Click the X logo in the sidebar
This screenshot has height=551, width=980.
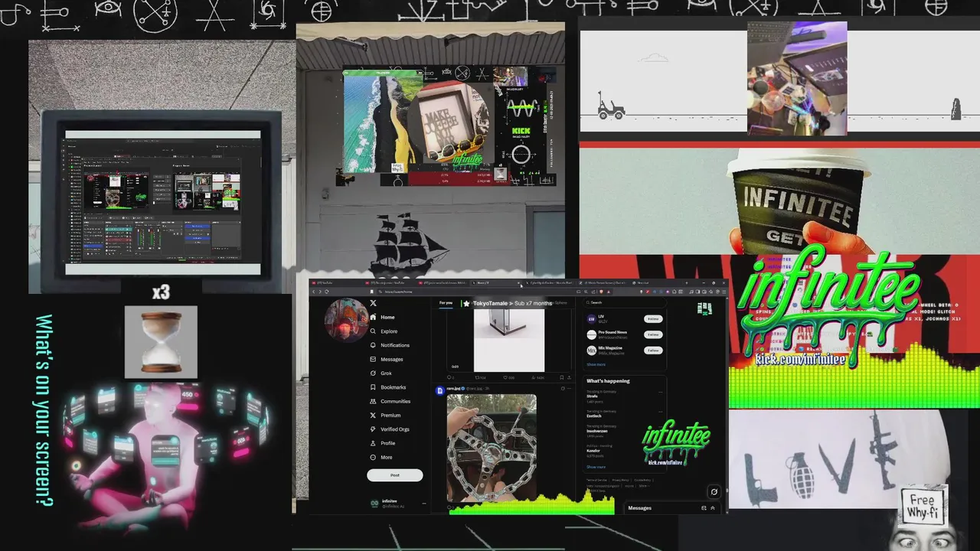(373, 303)
